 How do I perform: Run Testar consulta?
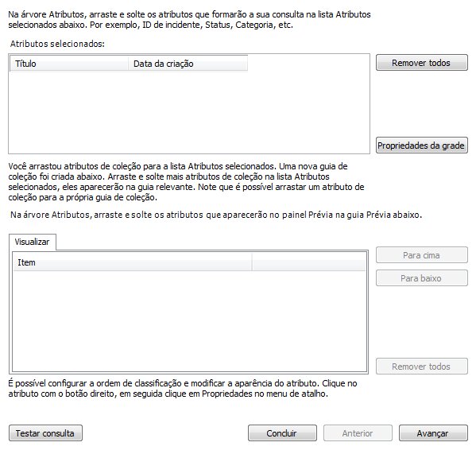point(45,433)
